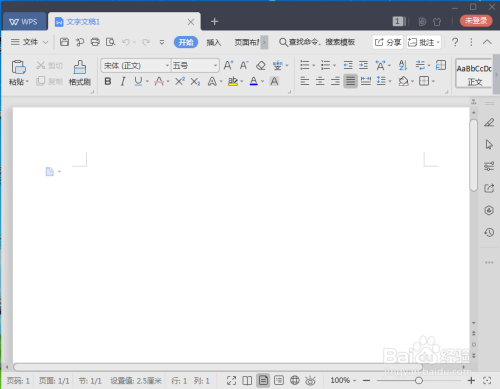Viewport: 500px width, 389px height.
Task: Expand the highlight color dropdown arrow
Action: click(x=242, y=81)
